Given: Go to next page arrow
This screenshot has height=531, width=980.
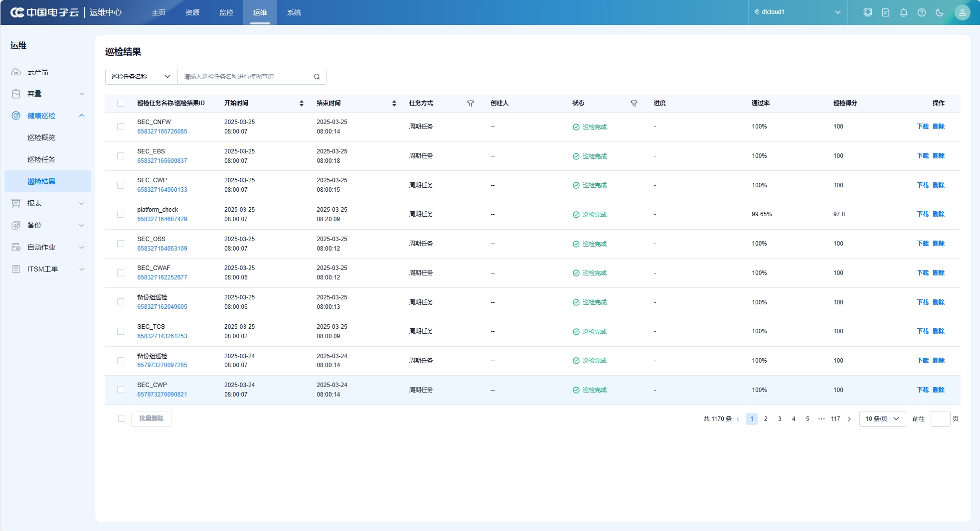Looking at the screenshot, I should [849, 419].
